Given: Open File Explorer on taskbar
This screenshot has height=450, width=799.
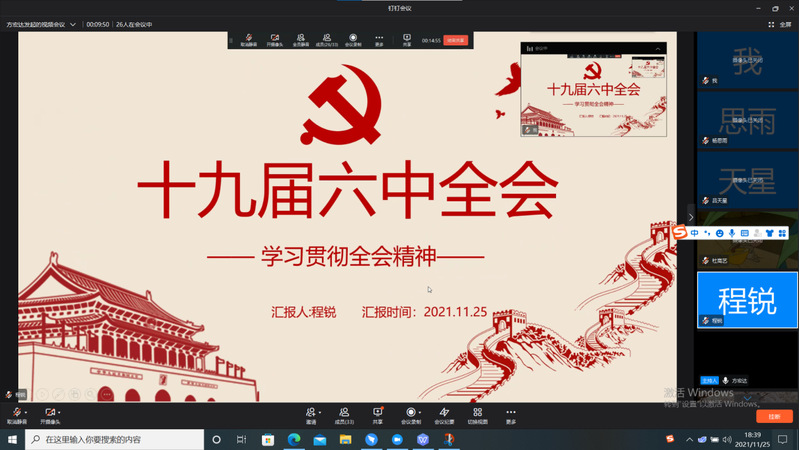Looking at the screenshot, I should [x=345, y=439].
